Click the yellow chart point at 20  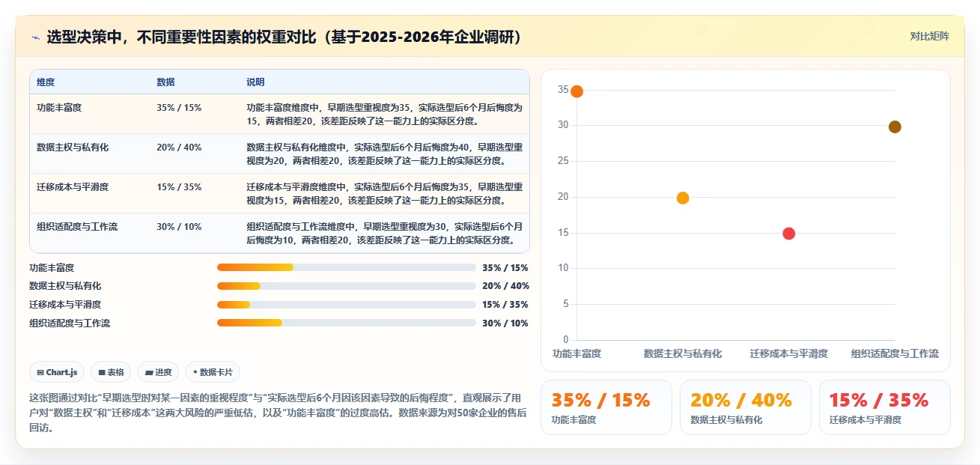[x=683, y=198]
